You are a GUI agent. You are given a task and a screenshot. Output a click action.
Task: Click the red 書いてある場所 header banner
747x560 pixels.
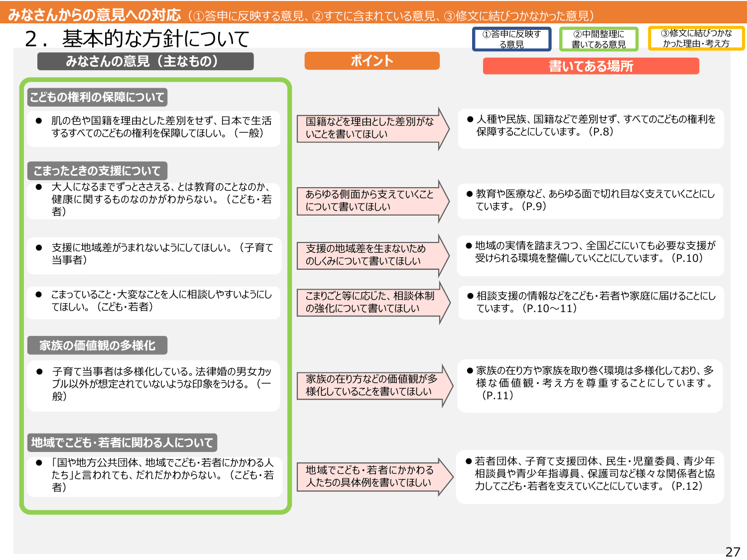(x=592, y=66)
